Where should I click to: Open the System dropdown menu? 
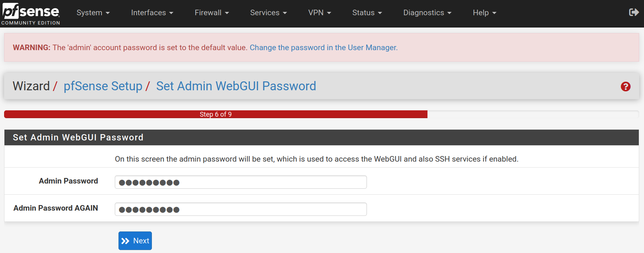point(93,13)
